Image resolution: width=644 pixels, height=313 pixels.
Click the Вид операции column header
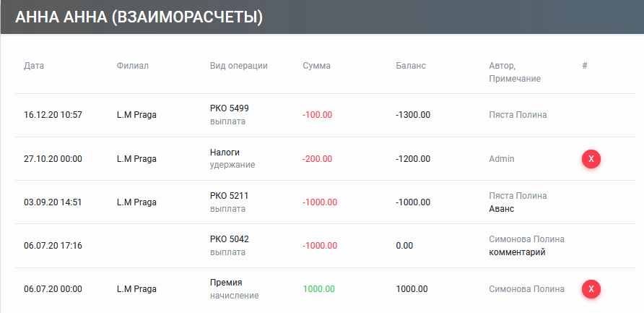[239, 66]
